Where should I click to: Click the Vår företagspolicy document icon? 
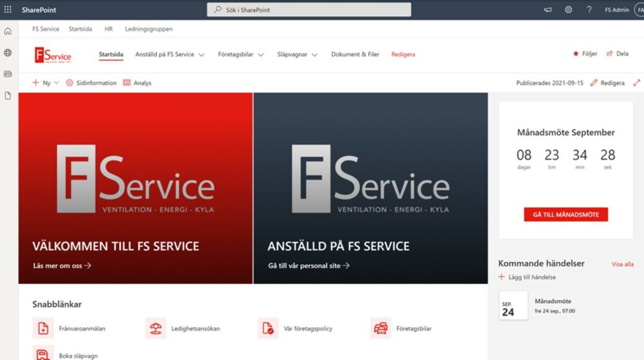[x=268, y=328]
